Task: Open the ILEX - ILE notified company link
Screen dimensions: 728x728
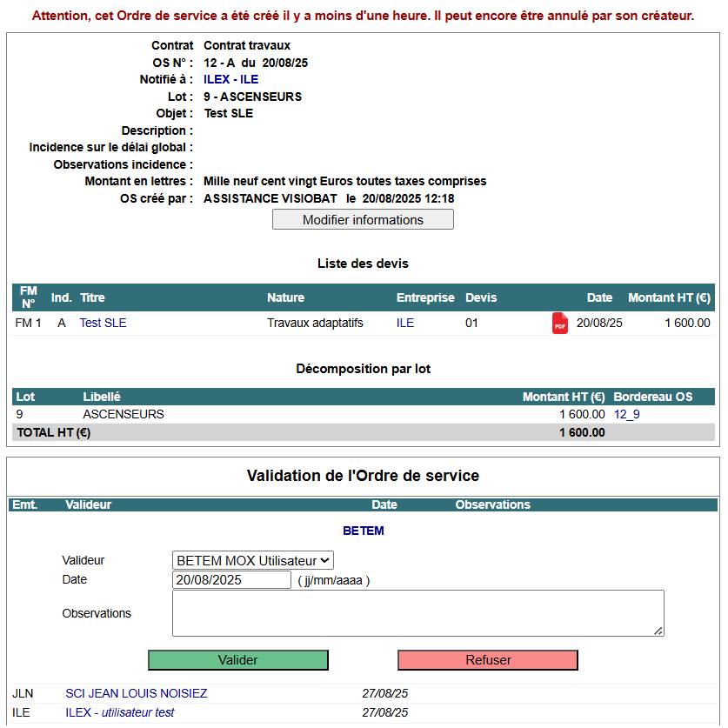Action: point(237,80)
